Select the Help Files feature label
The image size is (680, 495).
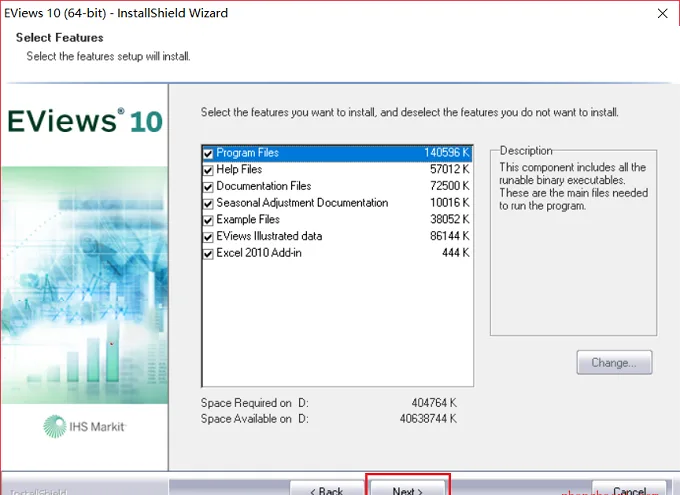pos(239,169)
